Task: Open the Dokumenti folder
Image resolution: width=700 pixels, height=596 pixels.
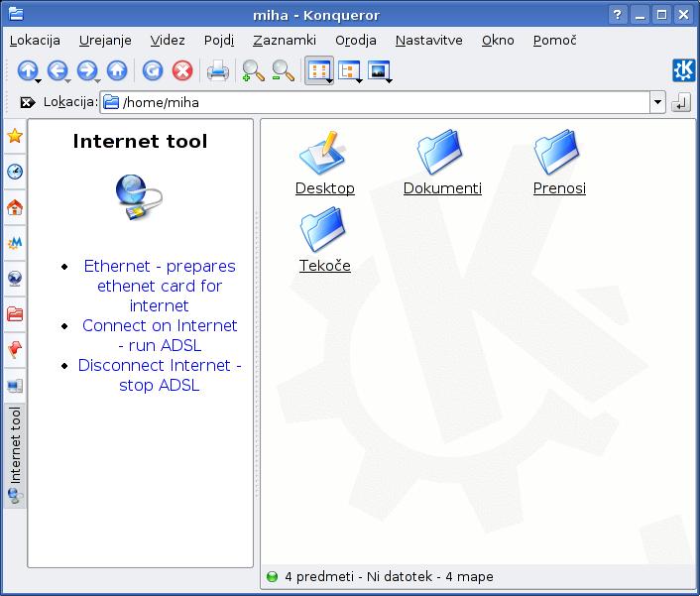Action: 442,163
